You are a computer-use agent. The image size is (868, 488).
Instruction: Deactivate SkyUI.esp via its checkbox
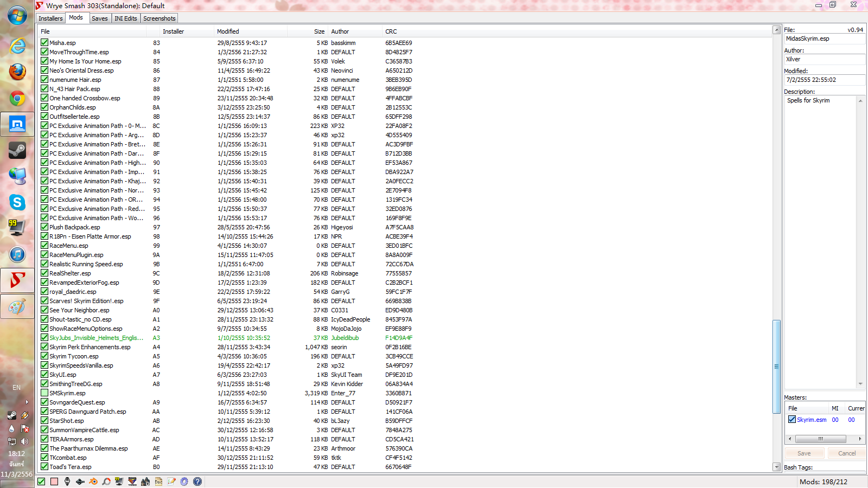44,374
